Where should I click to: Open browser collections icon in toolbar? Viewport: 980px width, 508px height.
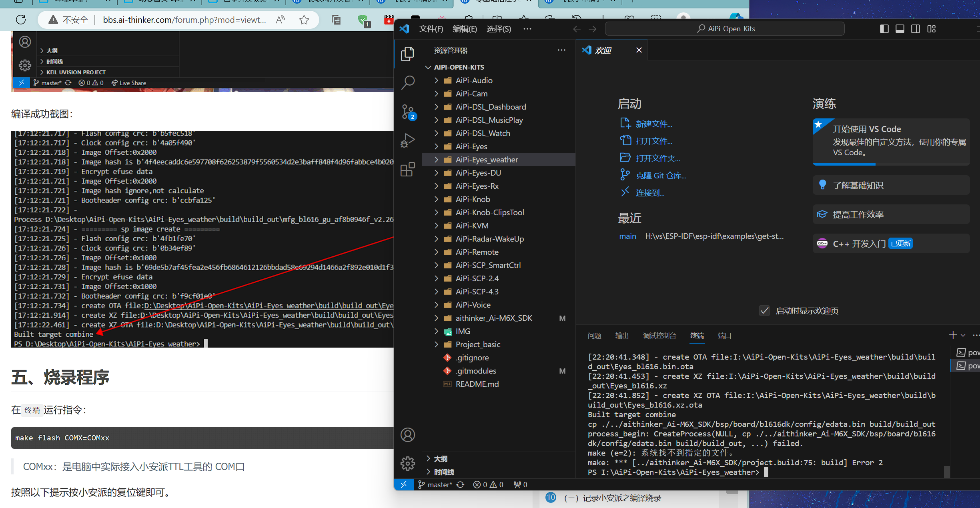click(x=336, y=20)
